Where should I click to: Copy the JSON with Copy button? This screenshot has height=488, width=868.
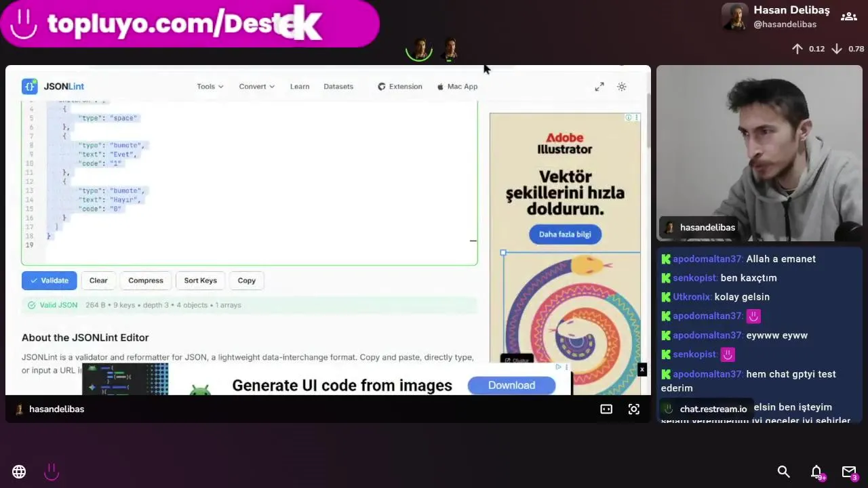click(247, 281)
